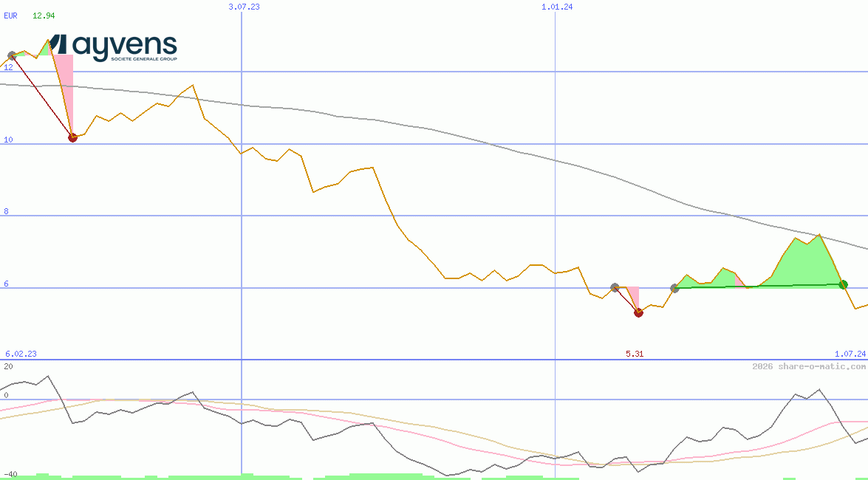Image resolution: width=868 pixels, height=480 pixels.
Task: Click the 6.02.23 start date label
Action: 21,354
